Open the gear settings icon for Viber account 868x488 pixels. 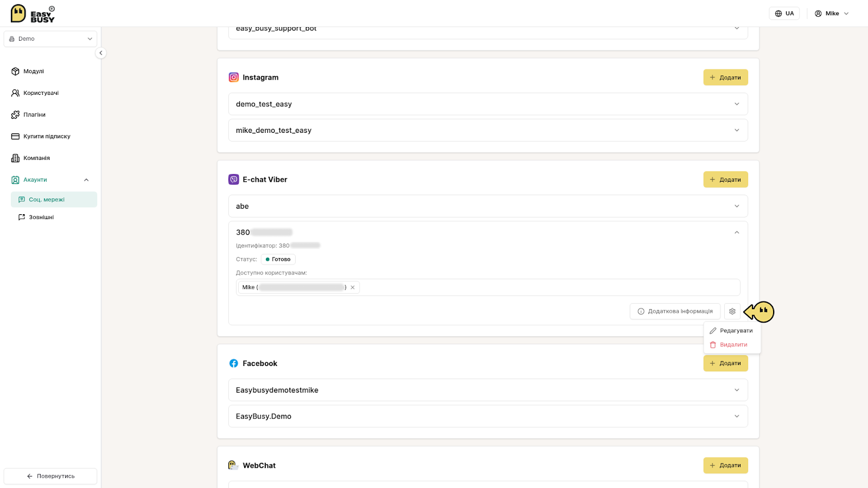pos(732,311)
